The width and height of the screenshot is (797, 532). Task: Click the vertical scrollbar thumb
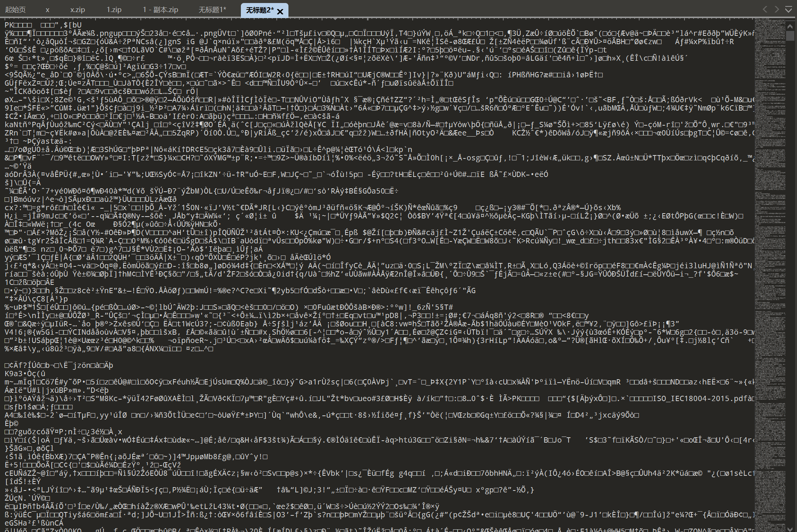pyautogui.click(x=790, y=36)
